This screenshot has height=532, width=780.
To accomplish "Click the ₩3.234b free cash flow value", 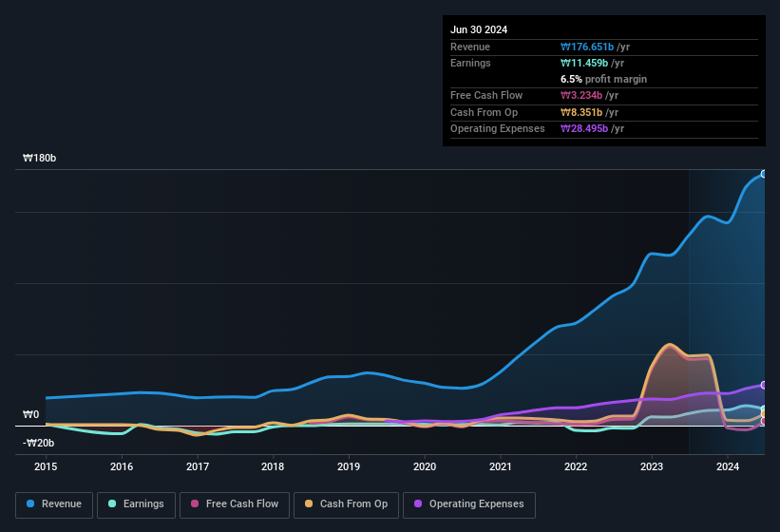I will (581, 95).
